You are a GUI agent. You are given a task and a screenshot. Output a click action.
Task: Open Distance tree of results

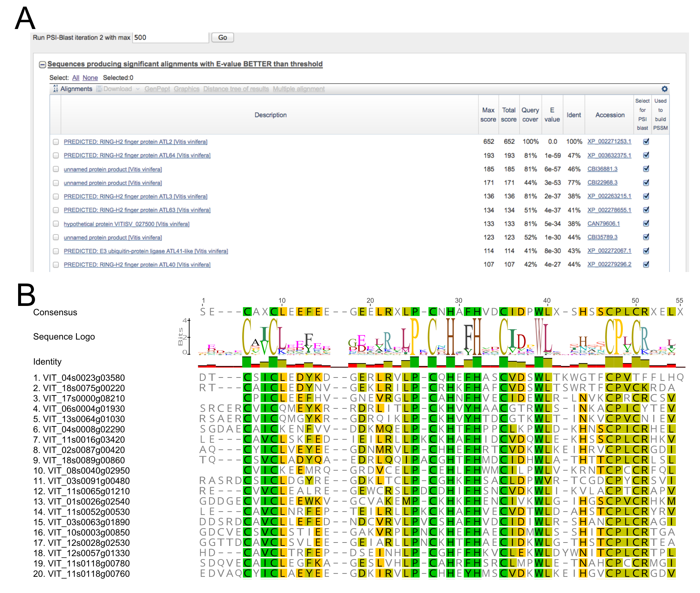pyautogui.click(x=236, y=89)
